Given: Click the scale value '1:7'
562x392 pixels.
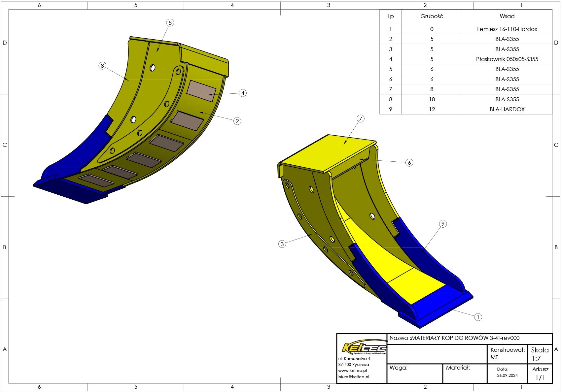Looking at the screenshot, I should [x=536, y=359].
